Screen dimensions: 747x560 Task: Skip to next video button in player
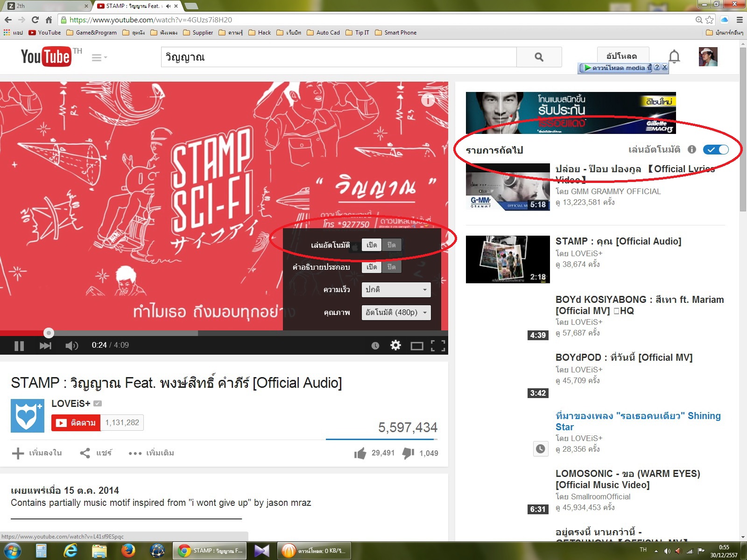point(45,346)
